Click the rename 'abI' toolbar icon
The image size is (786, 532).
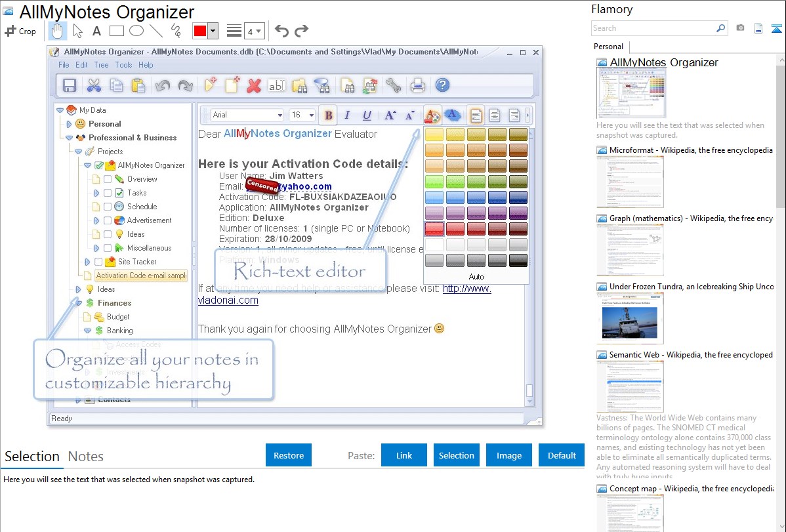point(277,86)
